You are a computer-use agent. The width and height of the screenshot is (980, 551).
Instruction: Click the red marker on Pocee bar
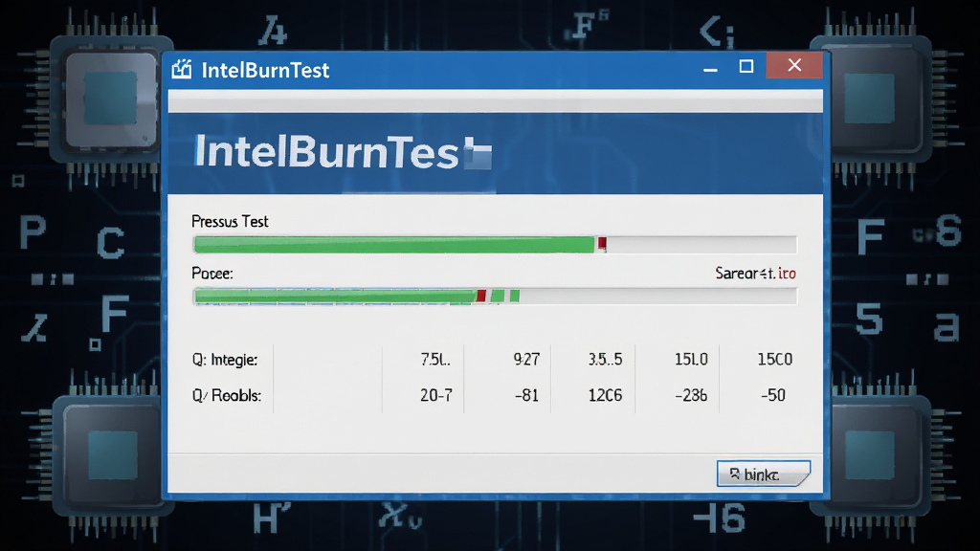tap(481, 297)
